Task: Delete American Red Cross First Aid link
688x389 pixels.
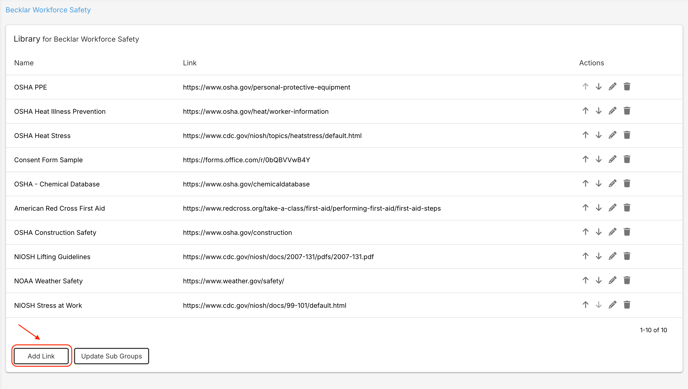Action: 627,207
